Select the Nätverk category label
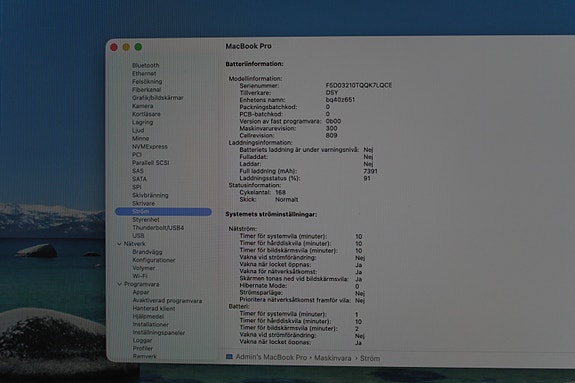The width and height of the screenshot is (575, 383). [135, 244]
